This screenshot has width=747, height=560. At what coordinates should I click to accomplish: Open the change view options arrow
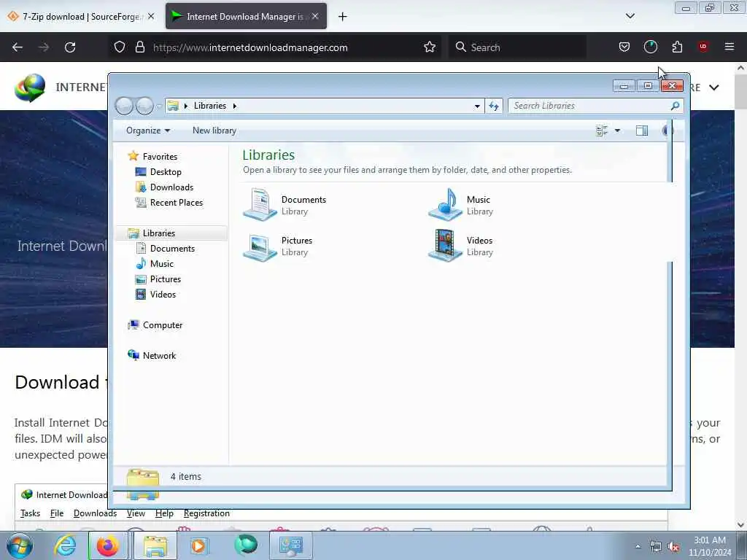617,131
